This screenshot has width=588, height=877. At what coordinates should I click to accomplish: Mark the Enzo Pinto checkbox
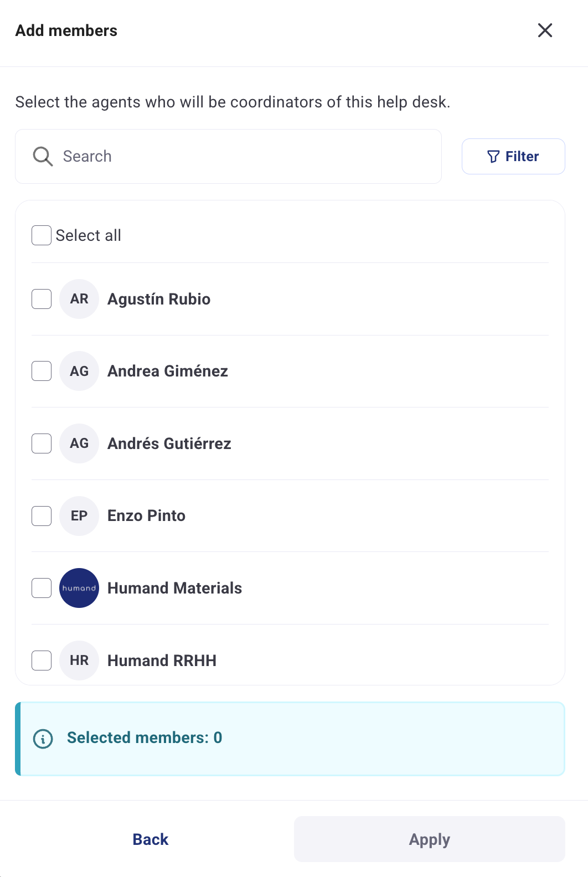[x=42, y=516]
